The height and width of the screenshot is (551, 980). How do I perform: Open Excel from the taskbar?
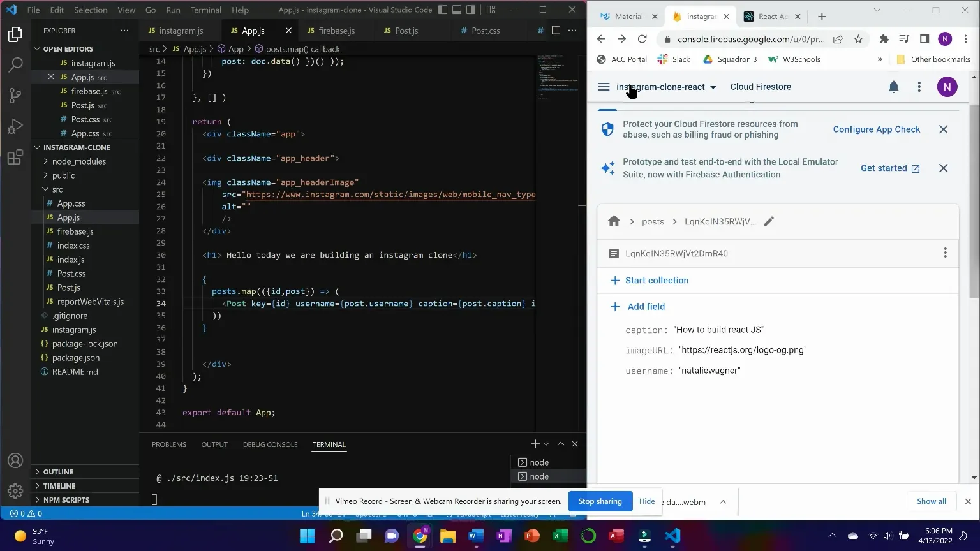click(x=560, y=536)
